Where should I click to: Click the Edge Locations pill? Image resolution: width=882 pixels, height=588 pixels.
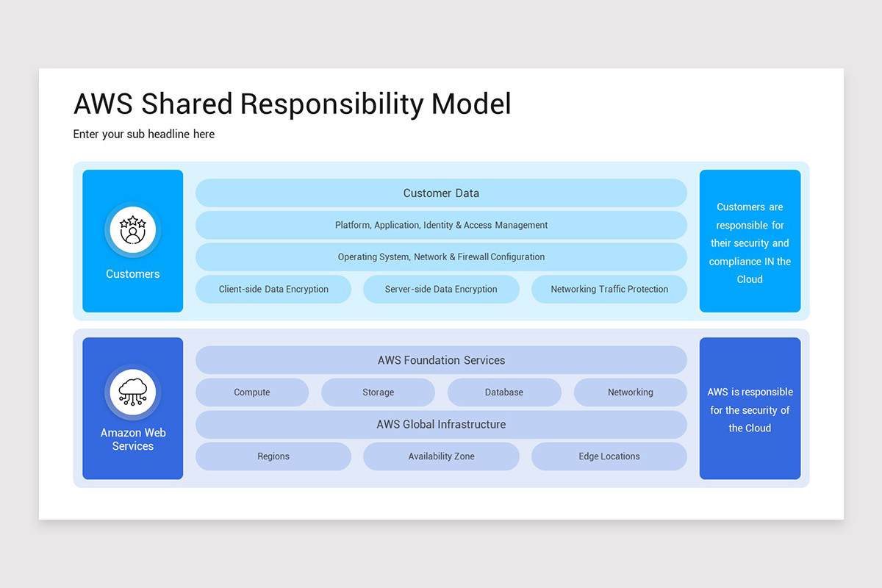(609, 456)
